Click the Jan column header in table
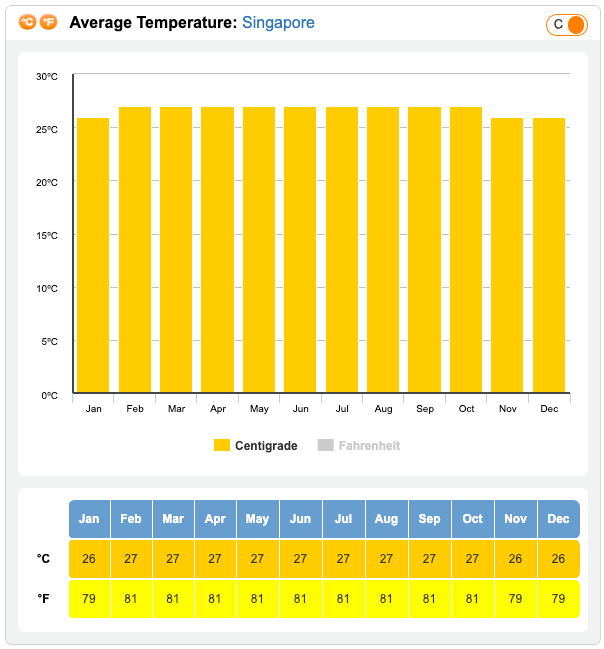 tap(89, 519)
